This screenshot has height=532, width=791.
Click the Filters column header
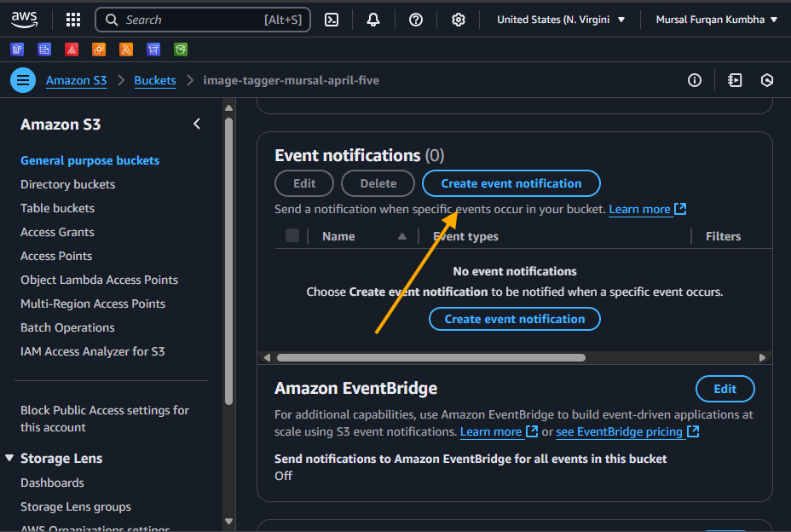coord(723,236)
